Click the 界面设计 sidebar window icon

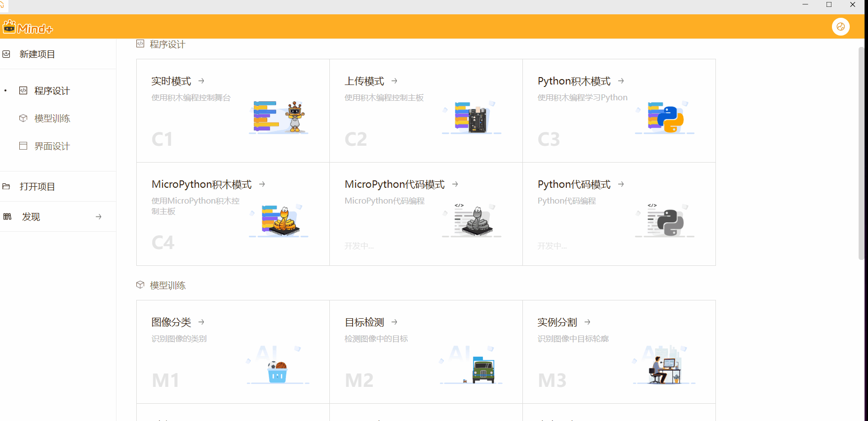(x=23, y=146)
